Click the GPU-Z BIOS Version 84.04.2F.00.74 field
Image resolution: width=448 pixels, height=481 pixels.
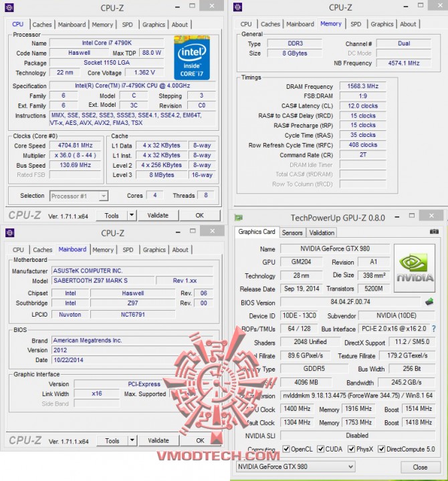pos(350,302)
